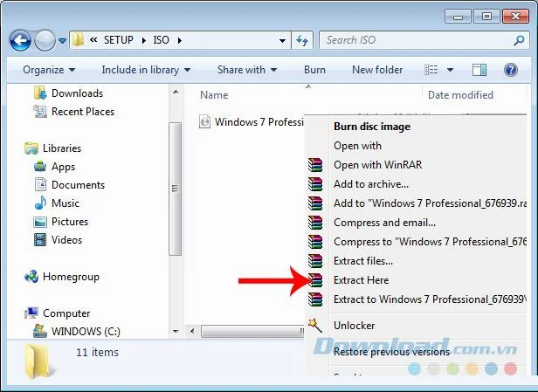
Task: Choose Open with in the context menu
Action: click(x=357, y=146)
